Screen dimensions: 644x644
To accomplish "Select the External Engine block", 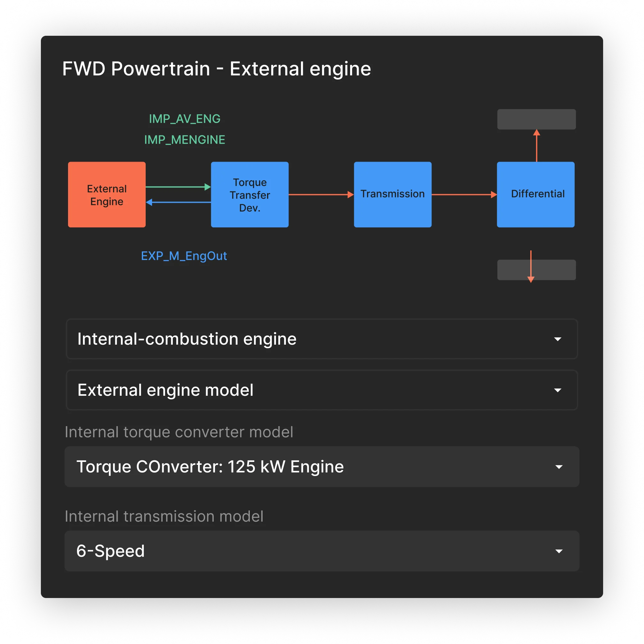I will pos(107,195).
